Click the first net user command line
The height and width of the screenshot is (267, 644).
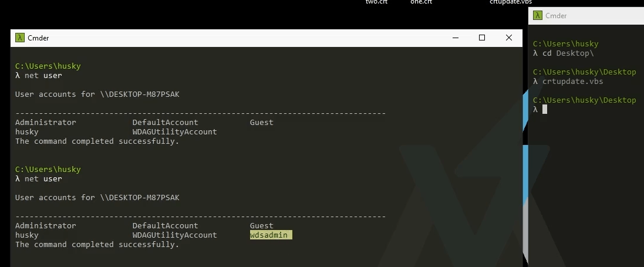pos(43,76)
